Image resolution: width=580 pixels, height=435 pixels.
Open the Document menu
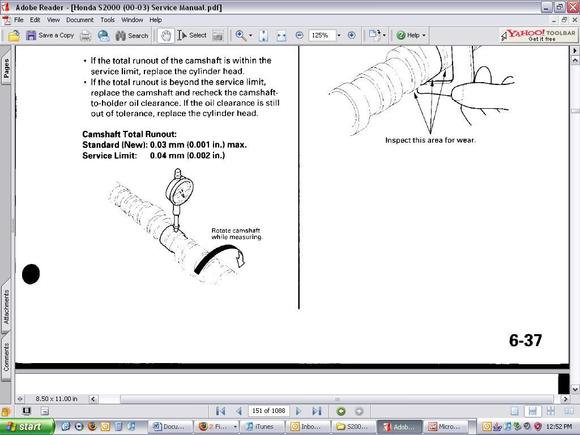click(x=80, y=20)
